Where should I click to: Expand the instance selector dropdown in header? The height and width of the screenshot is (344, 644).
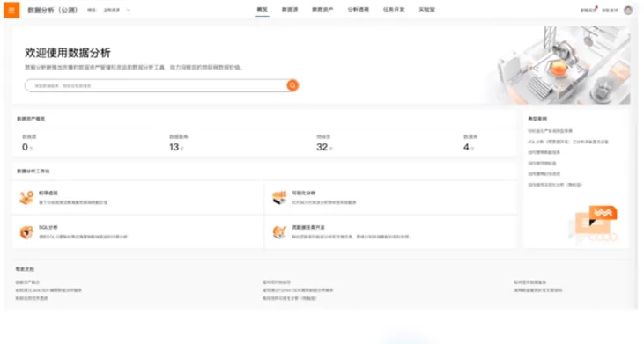pyautogui.click(x=116, y=10)
